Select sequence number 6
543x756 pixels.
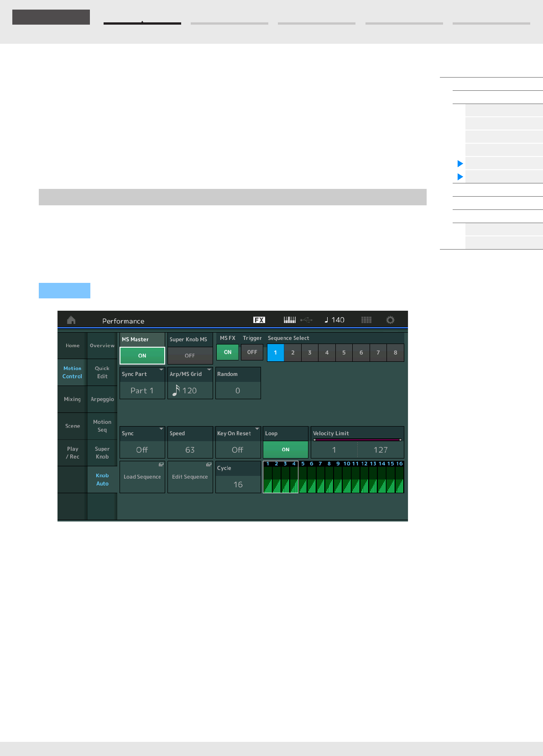point(361,353)
